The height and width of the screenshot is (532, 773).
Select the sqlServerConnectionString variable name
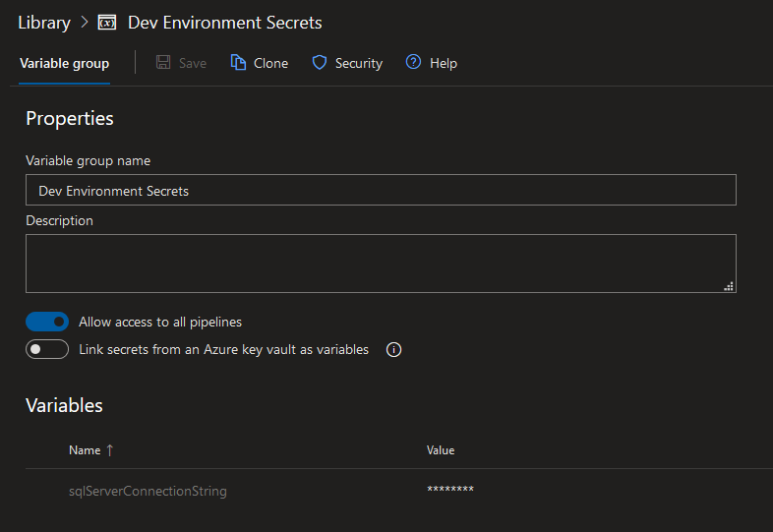click(x=148, y=491)
